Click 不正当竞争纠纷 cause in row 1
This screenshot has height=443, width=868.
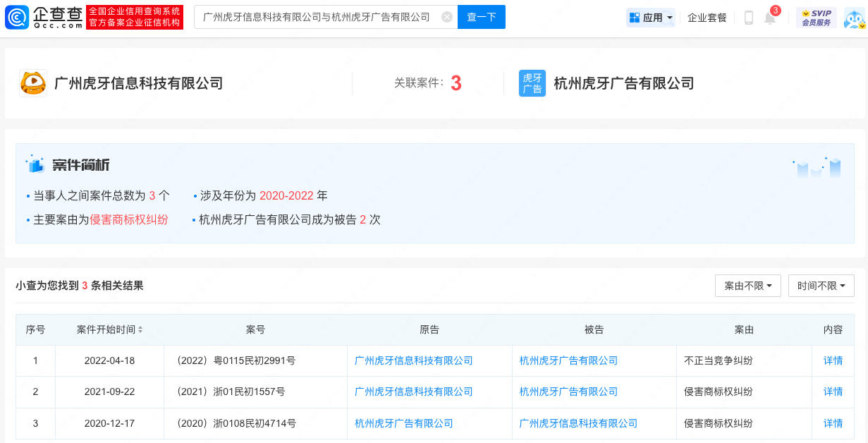point(719,360)
